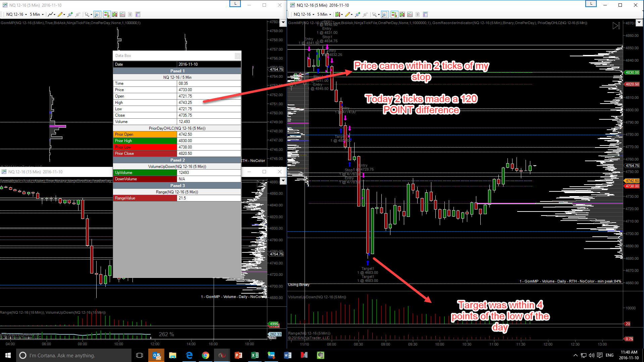Select Prior High row in Data Box
644x362 pixels.
tap(177, 141)
